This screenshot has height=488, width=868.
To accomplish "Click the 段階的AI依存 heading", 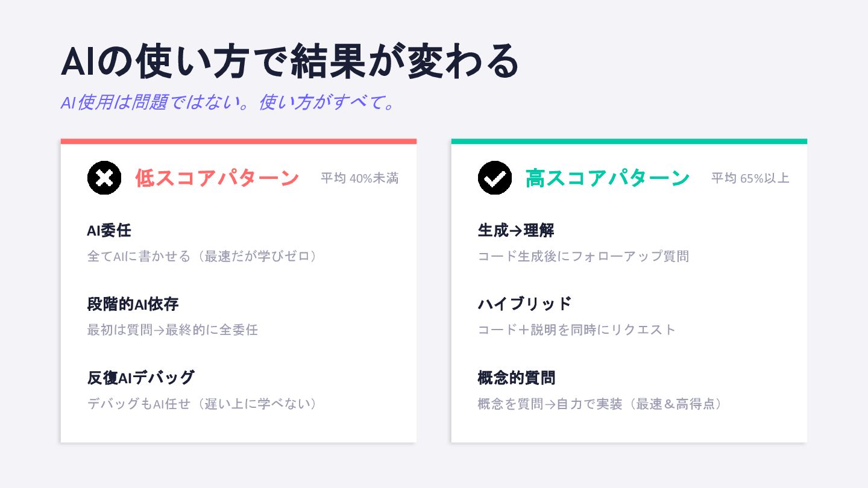I will click(133, 304).
